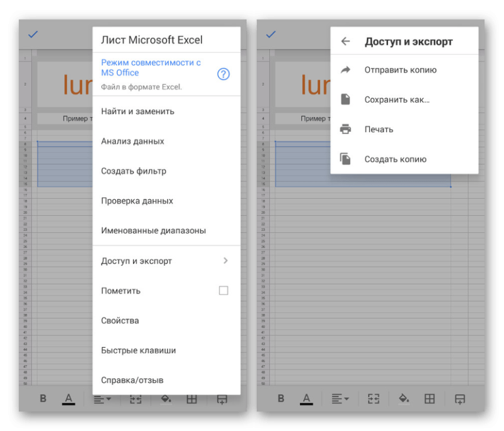The image size is (504, 431).
Task: Open fill color in the right screen toolbar
Action: click(404, 398)
